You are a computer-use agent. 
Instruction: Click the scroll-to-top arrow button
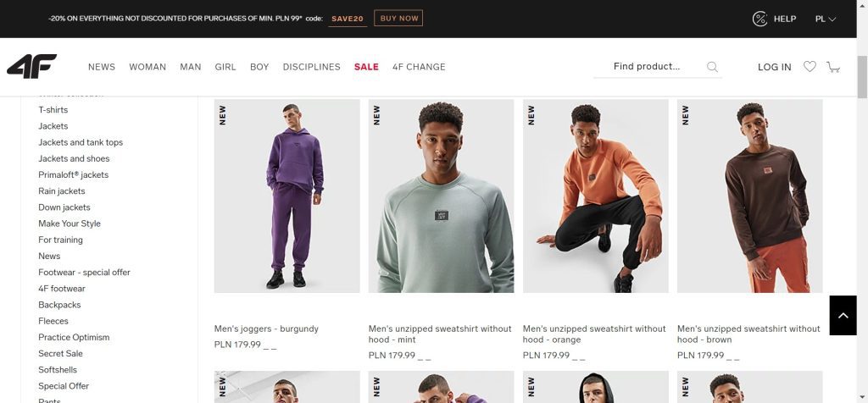843,315
